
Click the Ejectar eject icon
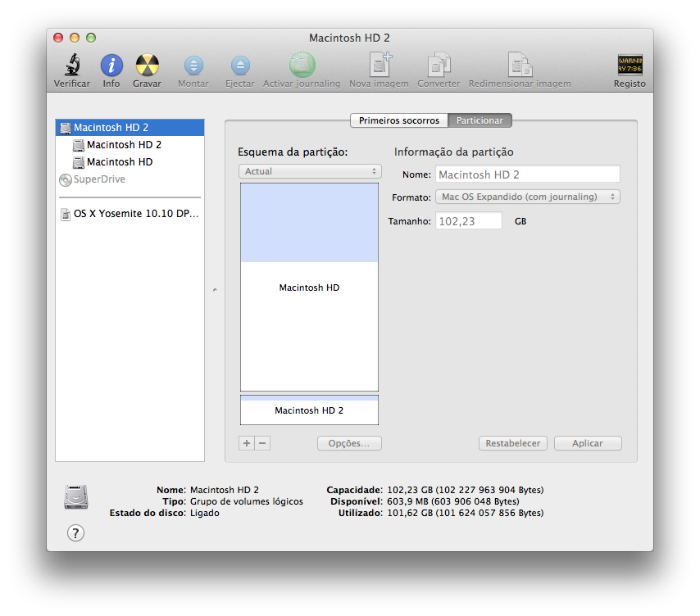(x=240, y=66)
